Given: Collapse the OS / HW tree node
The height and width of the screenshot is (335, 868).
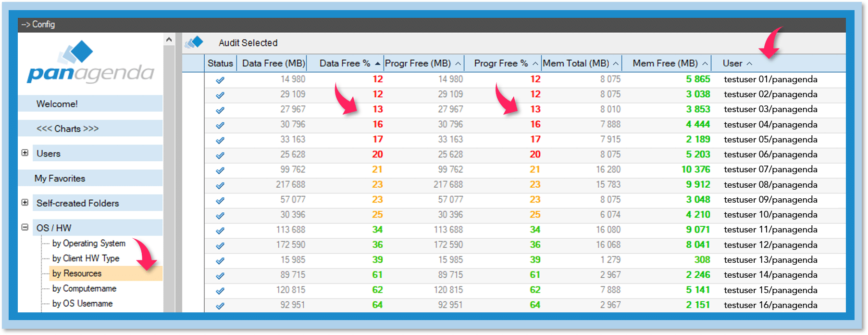Looking at the screenshot, I should point(25,227).
